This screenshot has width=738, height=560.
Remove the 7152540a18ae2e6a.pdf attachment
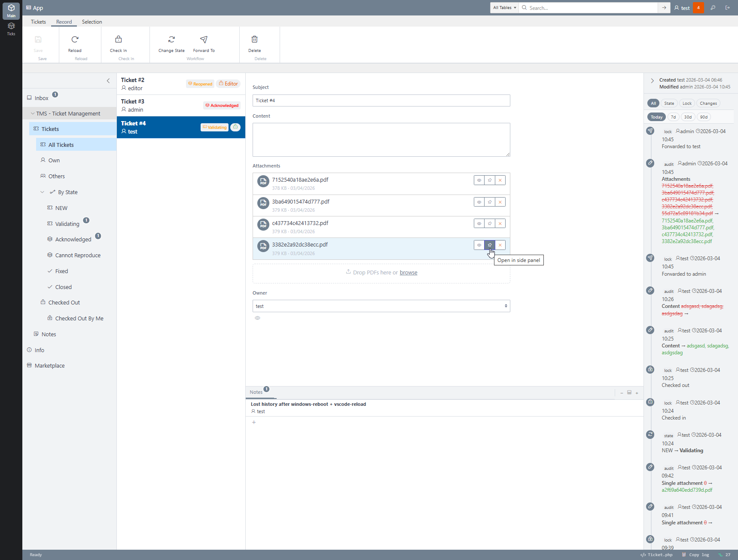pyautogui.click(x=500, y=180)
